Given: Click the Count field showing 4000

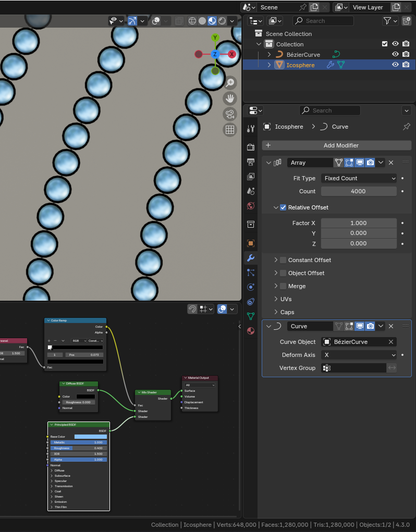Looking at the screenshot, I should tap(359, 191).
